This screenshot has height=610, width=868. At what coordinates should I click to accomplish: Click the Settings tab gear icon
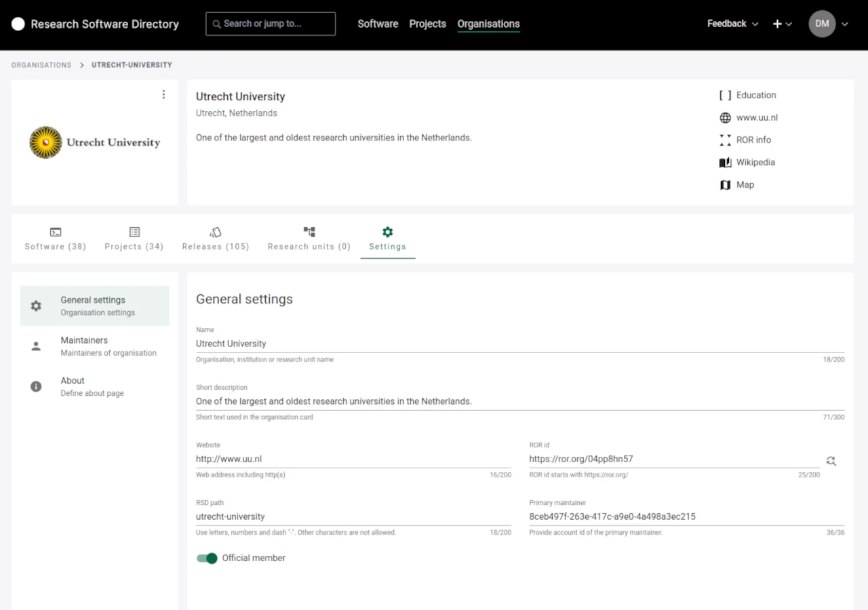[x=388, y=232]
